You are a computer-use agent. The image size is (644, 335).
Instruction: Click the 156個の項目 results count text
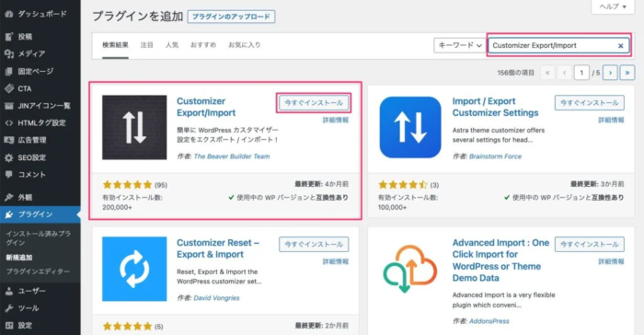[515, 73]
